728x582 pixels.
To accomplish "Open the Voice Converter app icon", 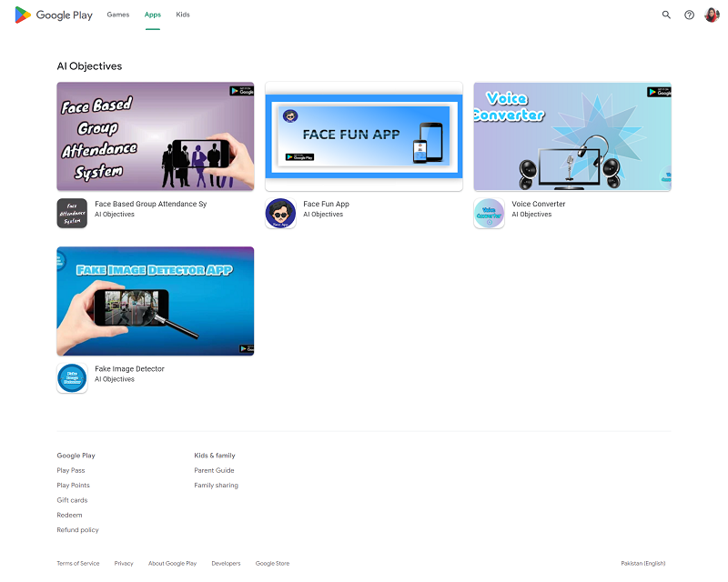I will tap(489, 214).
